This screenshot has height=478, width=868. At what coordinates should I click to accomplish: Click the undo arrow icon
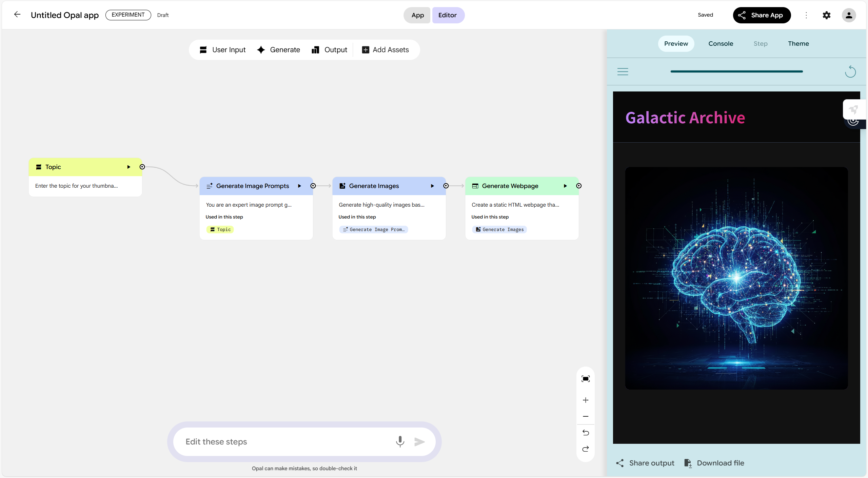(586, 433)
